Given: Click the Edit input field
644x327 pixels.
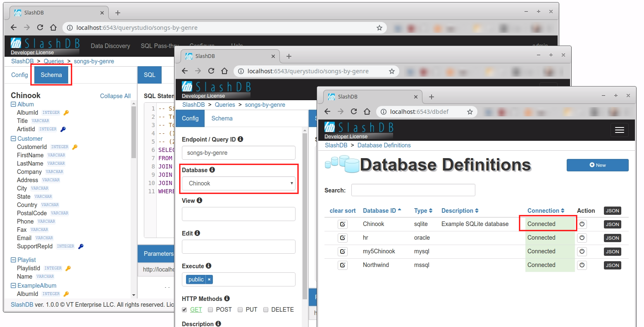Looking at the screenshot, I should pyautogui.click(x=239, y=247).
